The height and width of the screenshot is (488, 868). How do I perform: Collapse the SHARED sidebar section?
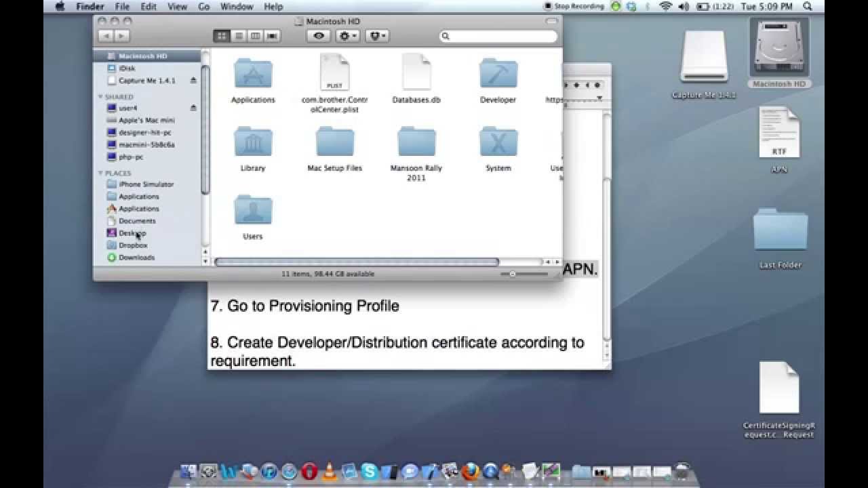101,97
